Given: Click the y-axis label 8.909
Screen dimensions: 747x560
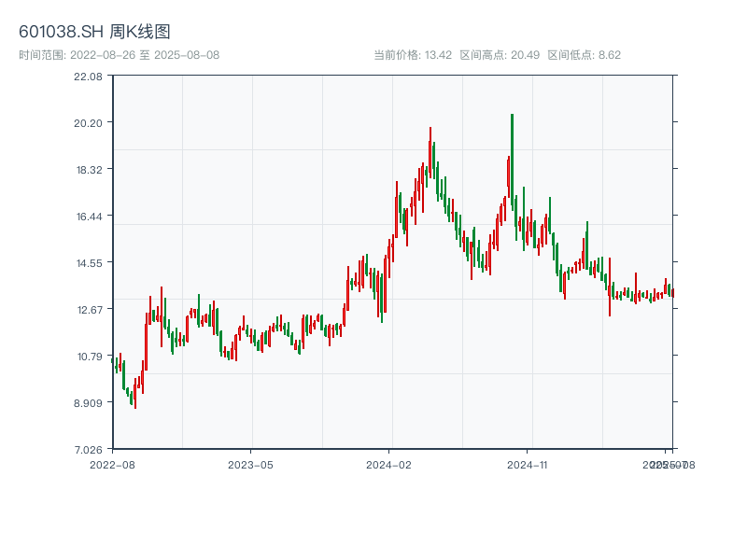Looking at the screenshot, I should pyautogui.click(x=88, y=403).
